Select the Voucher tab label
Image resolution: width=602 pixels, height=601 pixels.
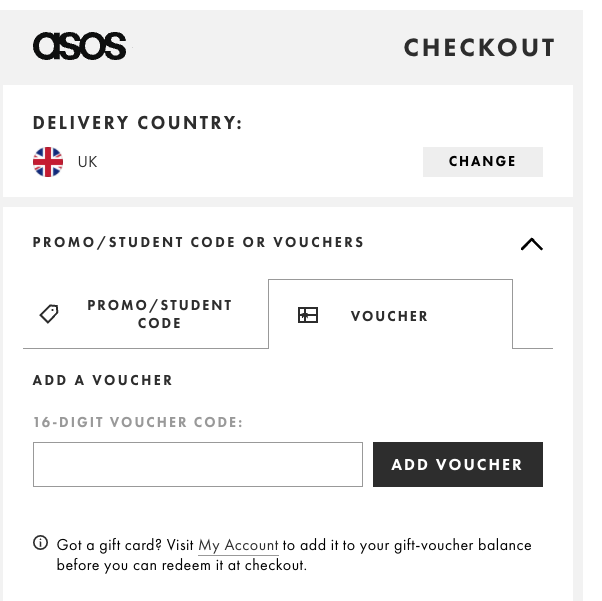[389, 316]
